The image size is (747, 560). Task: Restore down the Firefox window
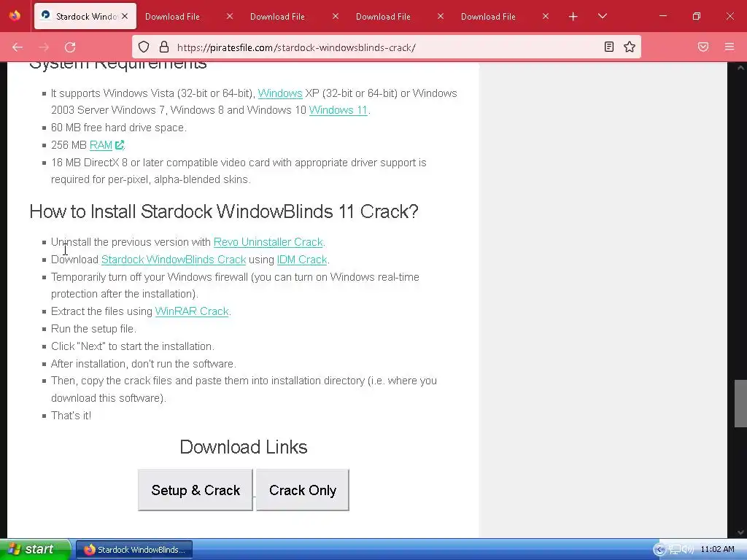click(697, 16)
